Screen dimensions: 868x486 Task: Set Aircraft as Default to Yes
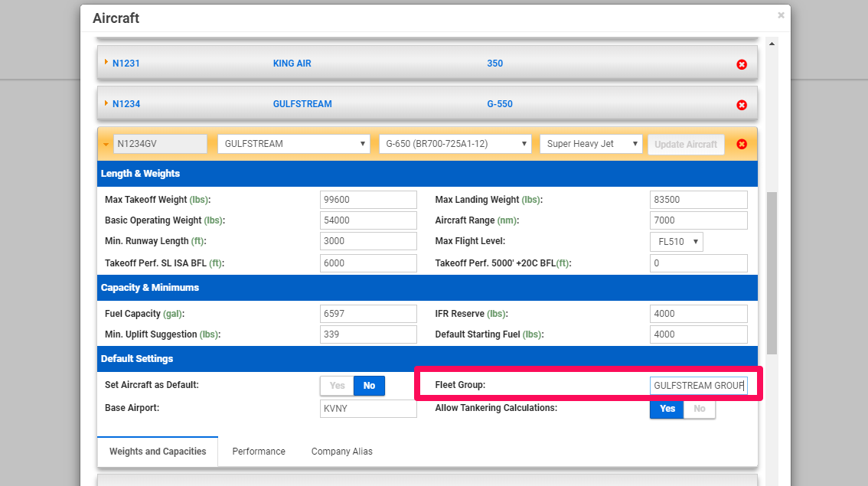(x=337, y=386)
